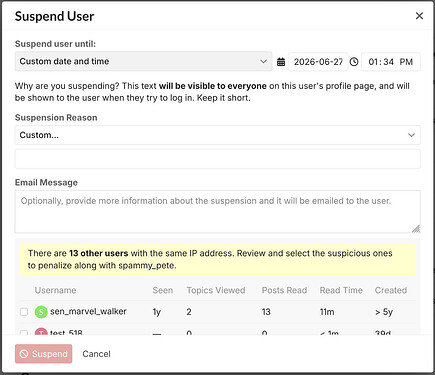Click inside the Email Message textarea
The height and width of the screenshot is (375, 435).
[x=217, y=212]
